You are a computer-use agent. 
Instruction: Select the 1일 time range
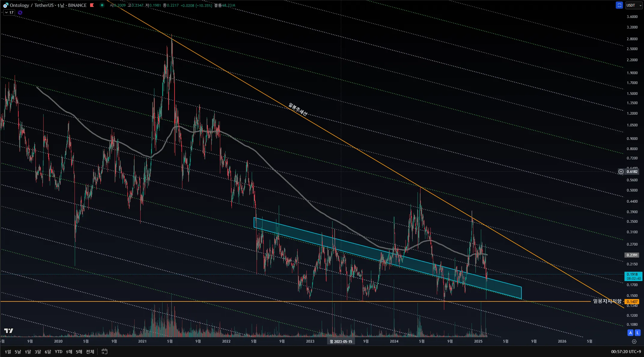tap(8, 352)
